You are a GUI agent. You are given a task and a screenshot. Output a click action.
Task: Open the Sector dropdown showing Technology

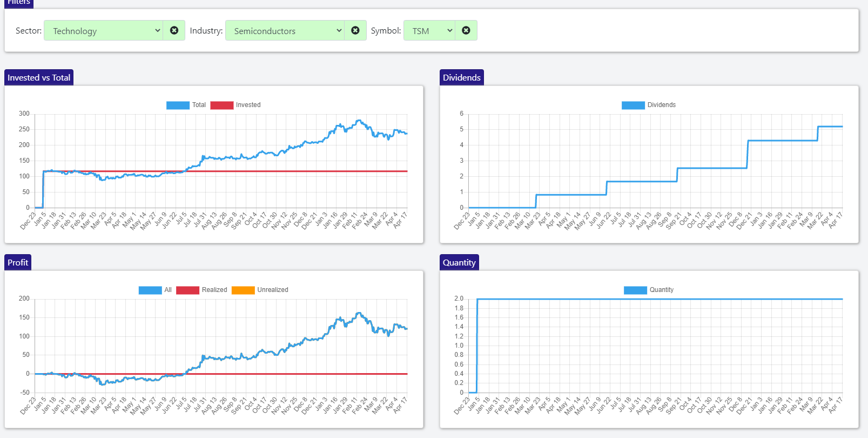[103, 30]
